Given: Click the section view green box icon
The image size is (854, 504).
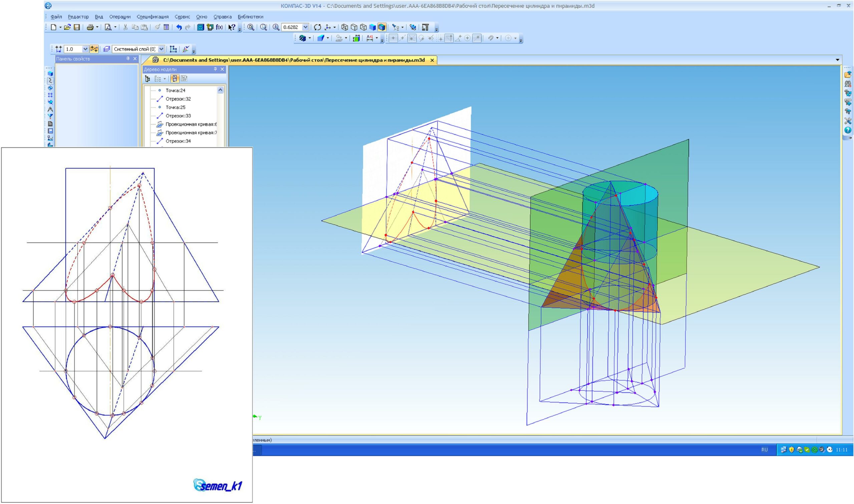Looking at the screenshot, I should (x=356, y=38).
